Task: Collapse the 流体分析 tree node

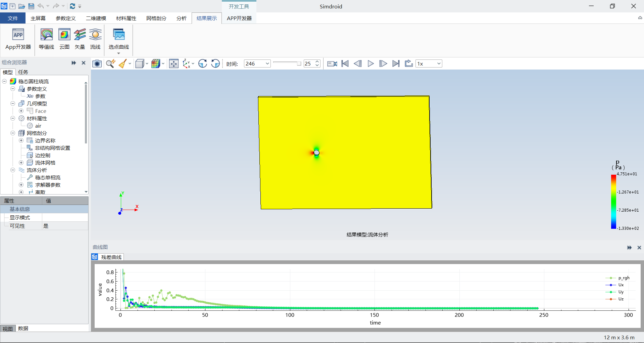Action: 13,170
